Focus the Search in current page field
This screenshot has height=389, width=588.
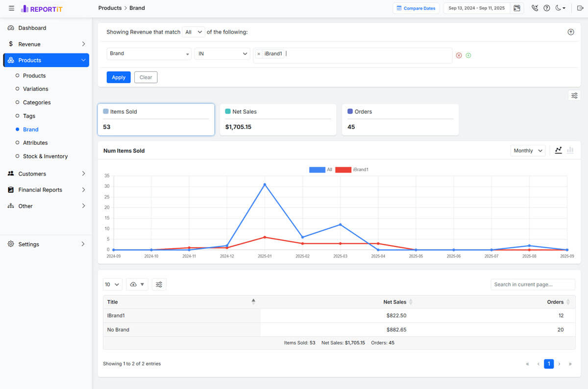tap(533, 285)
